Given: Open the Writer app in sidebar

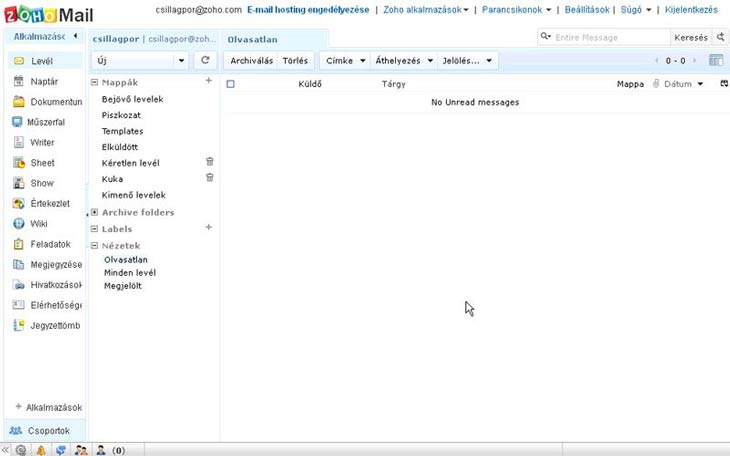Looking at the screenshot, I should 18,142.
